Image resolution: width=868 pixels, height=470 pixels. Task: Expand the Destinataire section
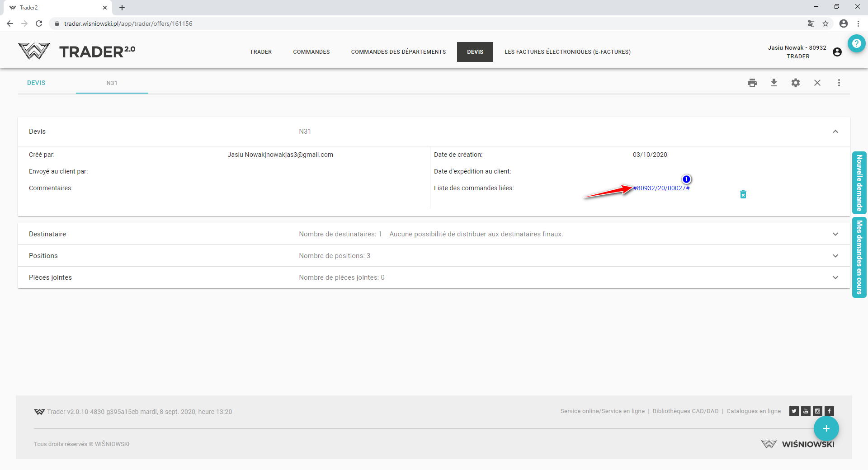[835, 234]
